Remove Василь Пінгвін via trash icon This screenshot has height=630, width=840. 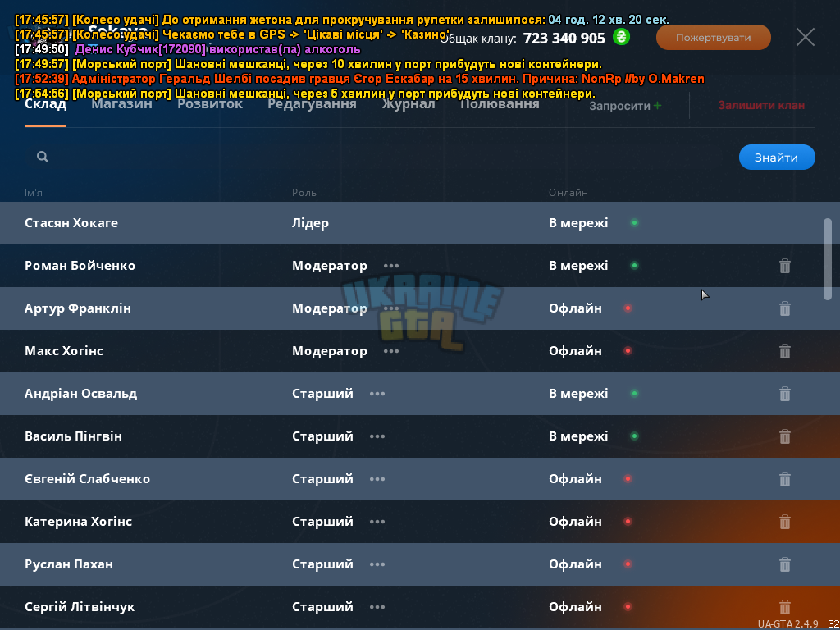click(784, 436)
